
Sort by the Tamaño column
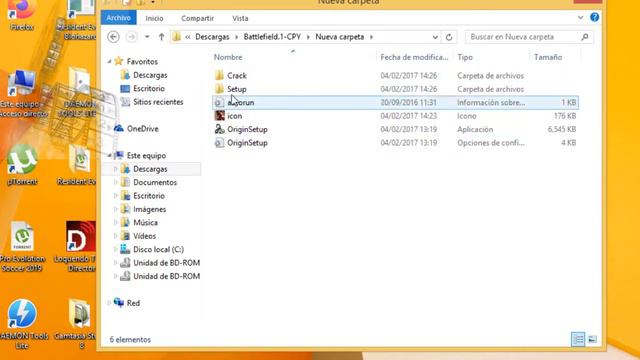(x=548, y=57)
